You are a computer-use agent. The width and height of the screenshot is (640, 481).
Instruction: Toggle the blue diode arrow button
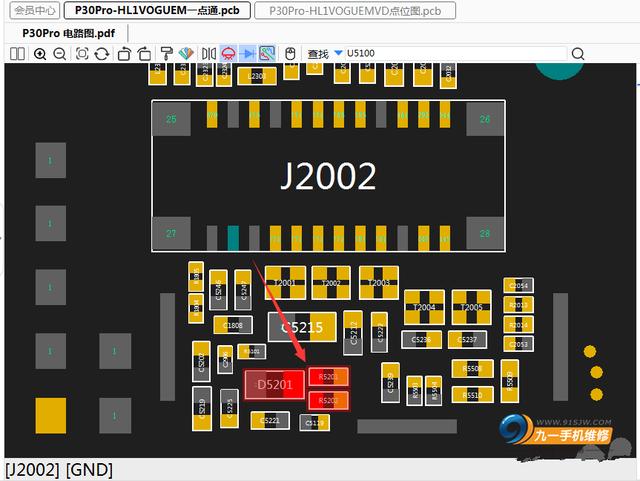248,53
